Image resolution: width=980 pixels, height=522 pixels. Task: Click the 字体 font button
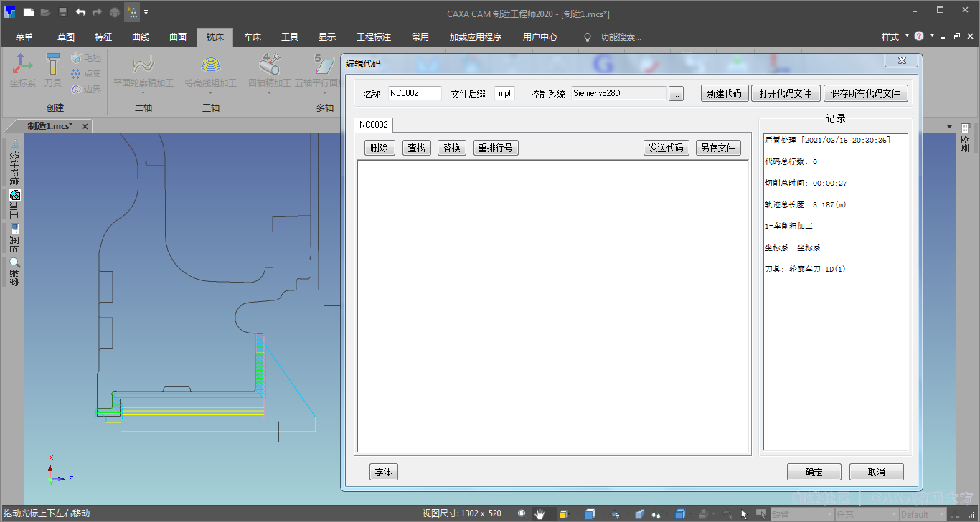click(383, 472)
